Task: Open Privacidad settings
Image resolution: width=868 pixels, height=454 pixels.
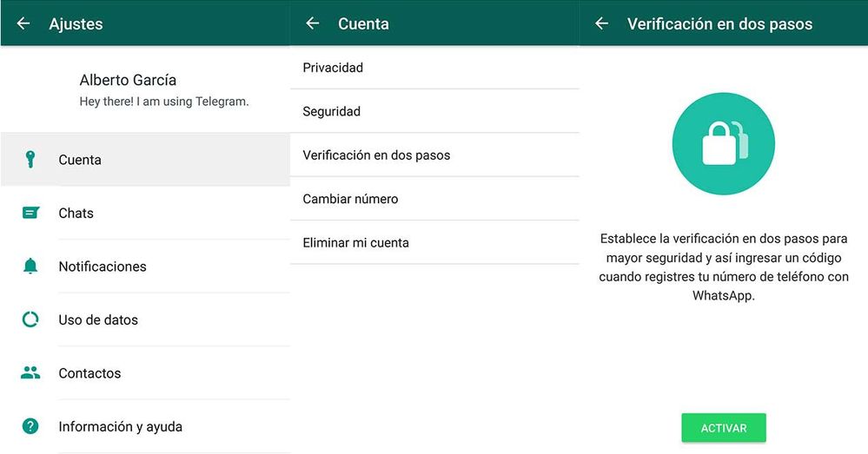Action: (333, 68)
